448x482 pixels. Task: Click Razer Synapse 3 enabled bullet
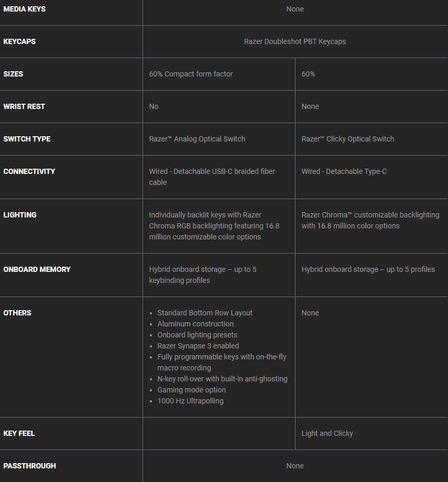coord(198,346)
